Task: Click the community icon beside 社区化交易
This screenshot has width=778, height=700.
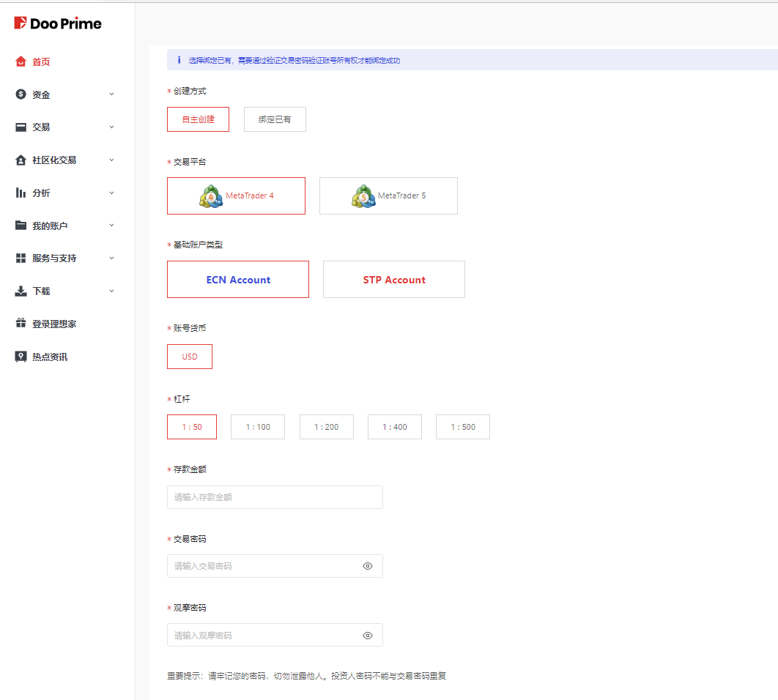Action: click(21, 160)
